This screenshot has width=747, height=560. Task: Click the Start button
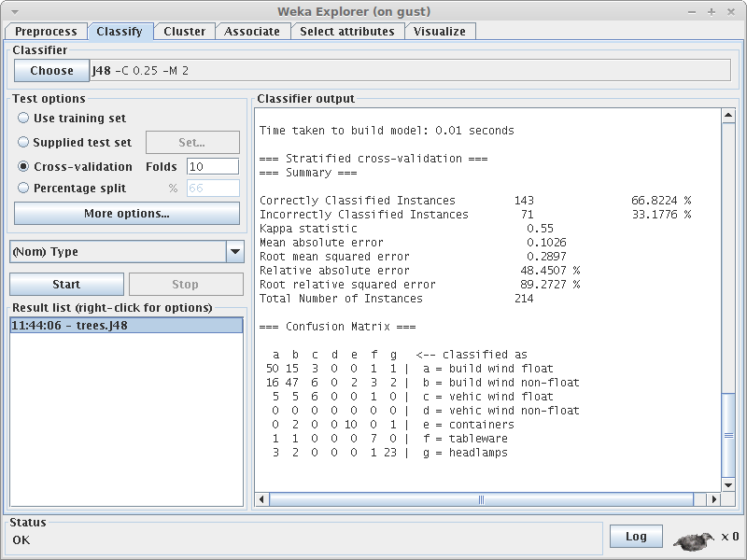point(66,285)
